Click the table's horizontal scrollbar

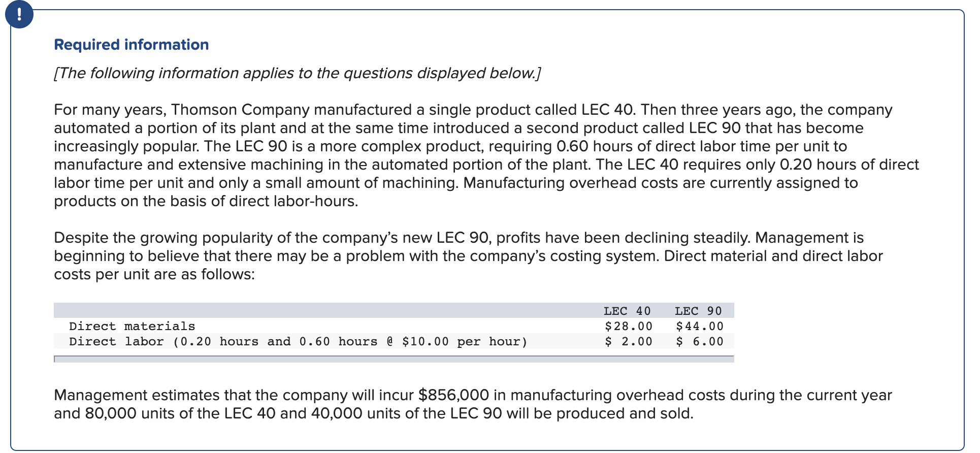pyautogui.click(x=394, y=359)
